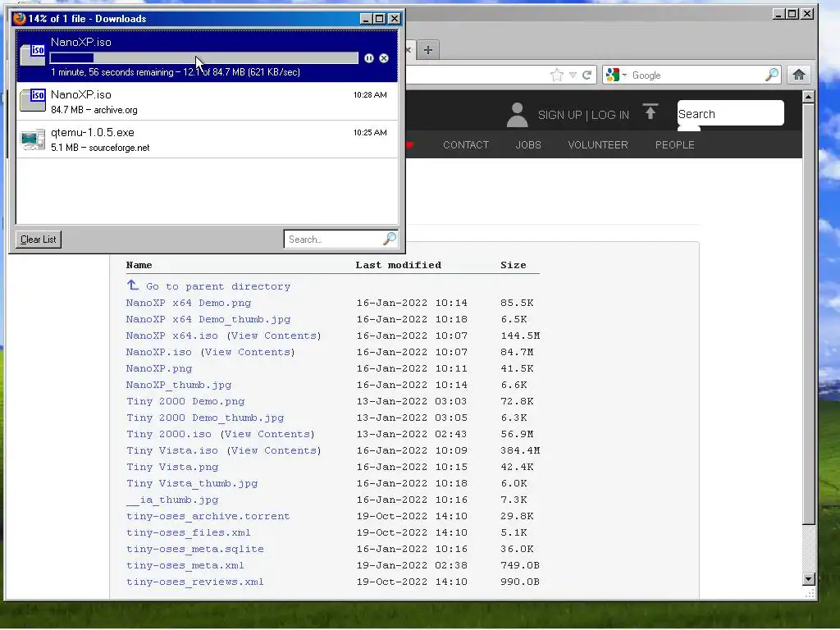This screenshot has height=630, width=840.
Task: View Contents of NanoXP.iso
Action: point(248,352)
